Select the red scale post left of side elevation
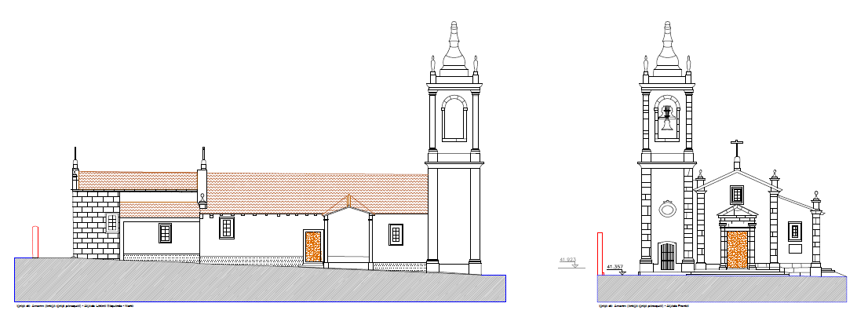This screenshot has width=868, height=325. [x=35, y=240]
